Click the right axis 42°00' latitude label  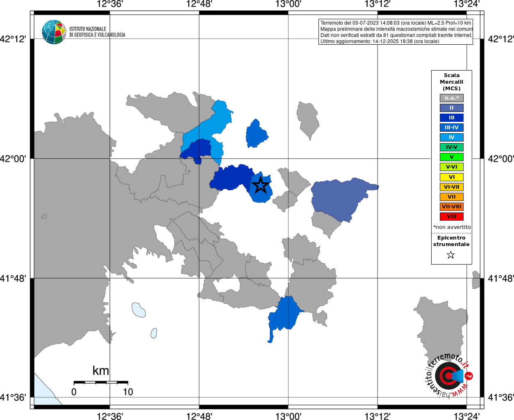pyautogui.click(x=501, y=158)
